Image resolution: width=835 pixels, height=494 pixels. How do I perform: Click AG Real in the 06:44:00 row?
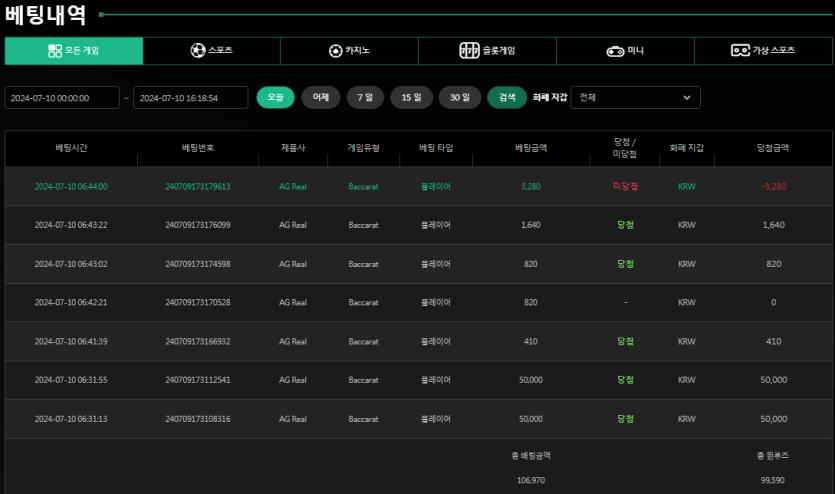293,187
